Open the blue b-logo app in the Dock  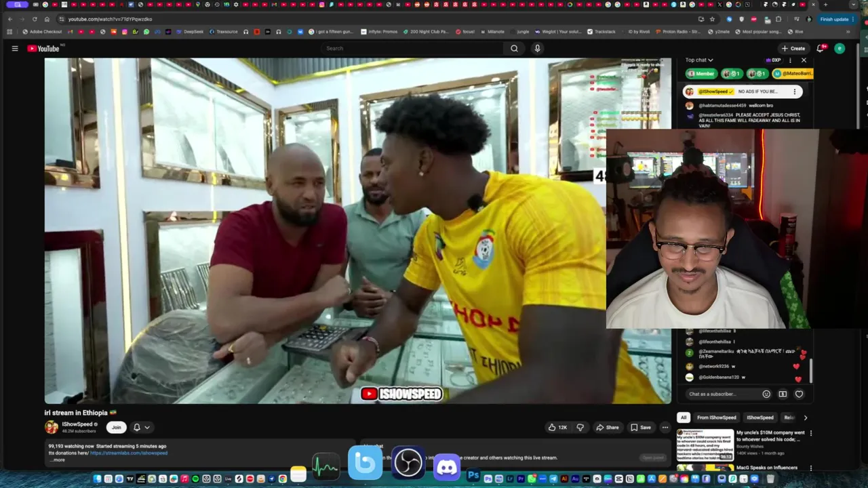point(365,463)
